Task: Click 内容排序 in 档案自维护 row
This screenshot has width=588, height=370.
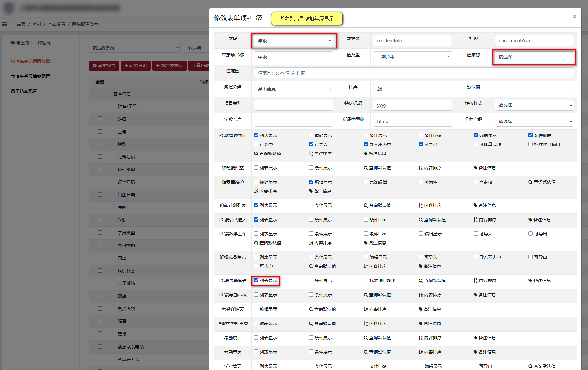Action: (266, 191)
